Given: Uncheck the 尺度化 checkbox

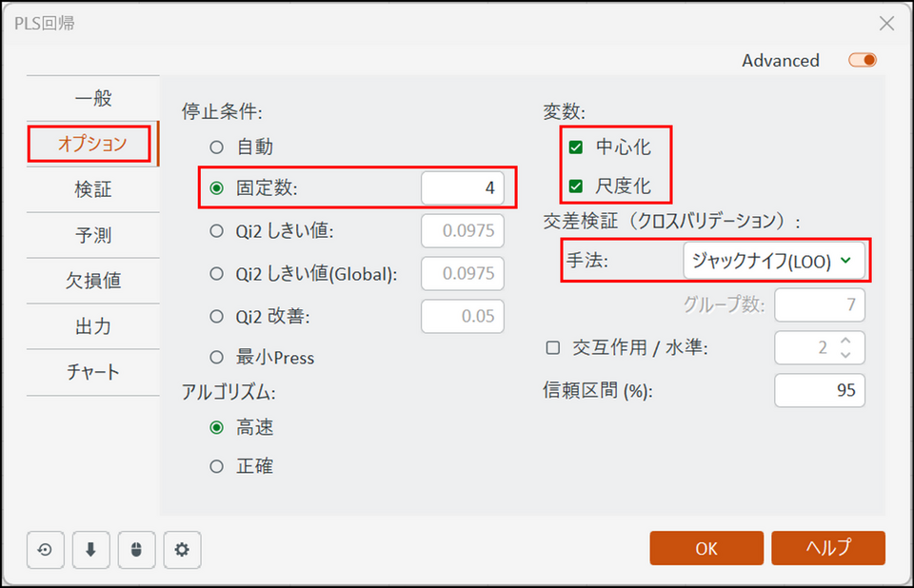Looking at the screenshot, I should point(576,186).
